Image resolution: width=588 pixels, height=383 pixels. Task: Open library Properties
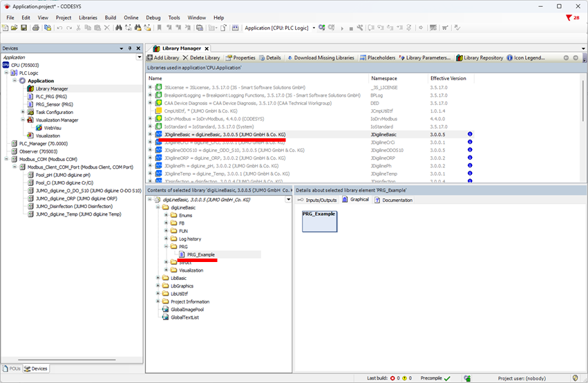(x=240, y=58)
